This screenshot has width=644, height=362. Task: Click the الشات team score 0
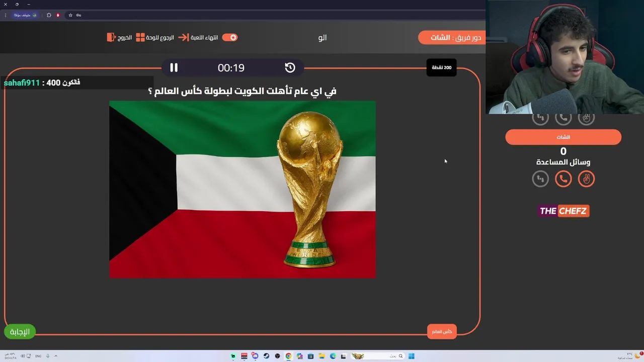pyautogui.click(x=563, y=151)
